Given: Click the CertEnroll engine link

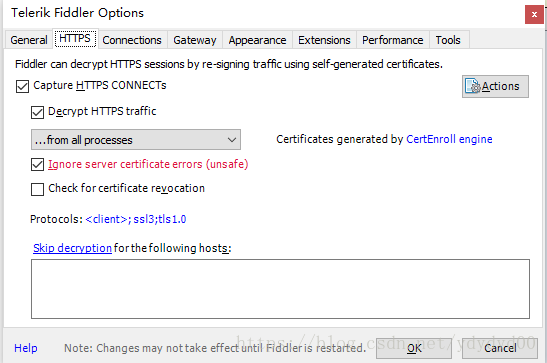Looking at the screenshot, I should tap(449, 139).
